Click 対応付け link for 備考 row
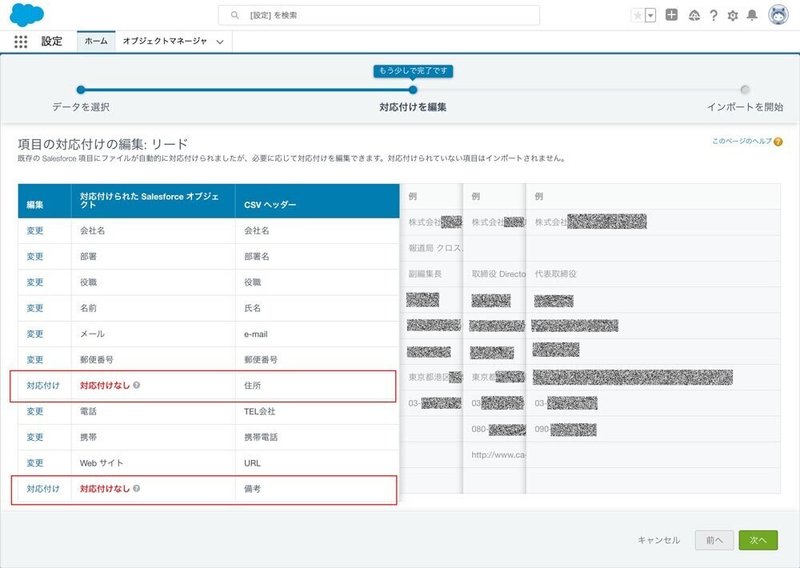Image resolution: width=800 pixels, height=568 pixels. [43, 489]
